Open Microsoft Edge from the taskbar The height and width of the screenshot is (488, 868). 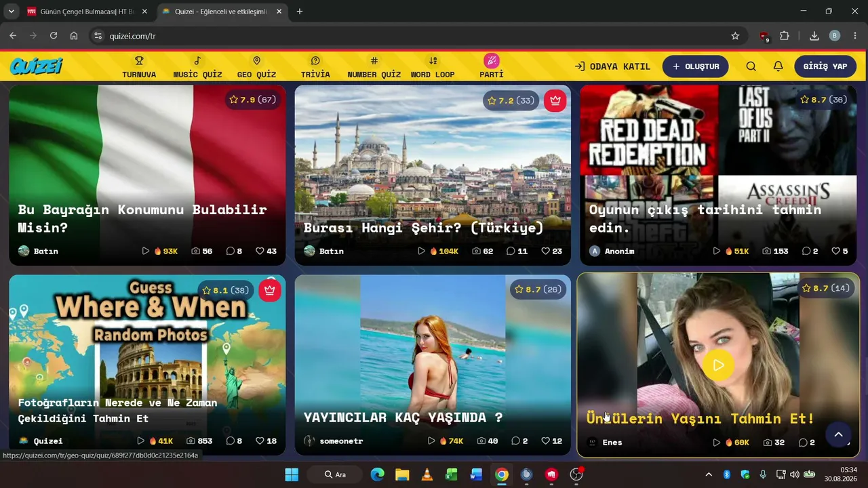377,474
